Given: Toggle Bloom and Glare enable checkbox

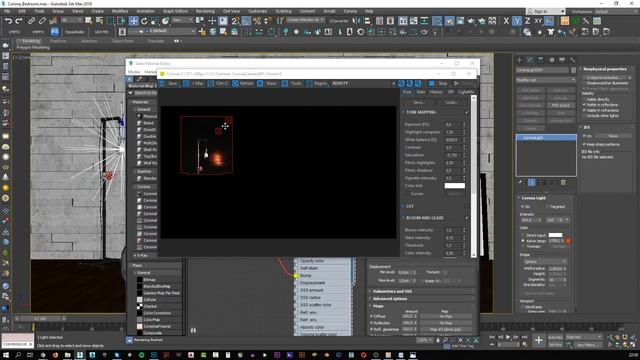Looking at the screenshot, I should click(467, 218).
